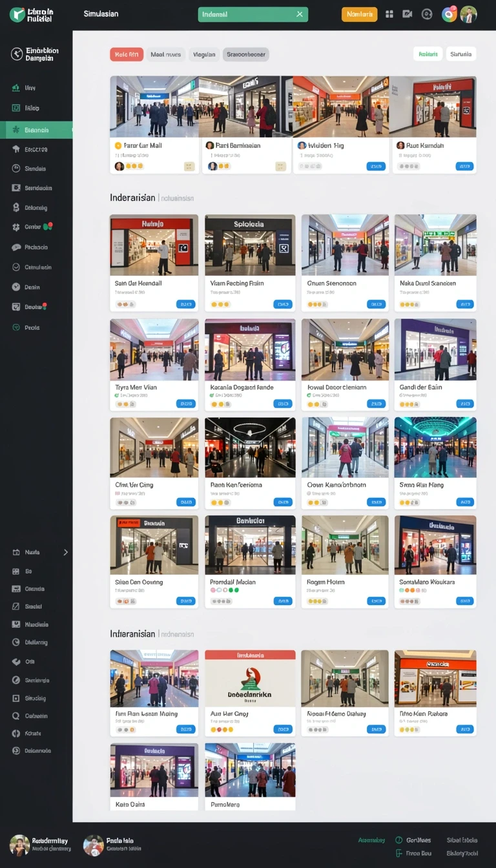This screenshot has width=496, height=868.
Task: Click the house icon below the highlighted sidebar item
Action: [x=16, y=149]
